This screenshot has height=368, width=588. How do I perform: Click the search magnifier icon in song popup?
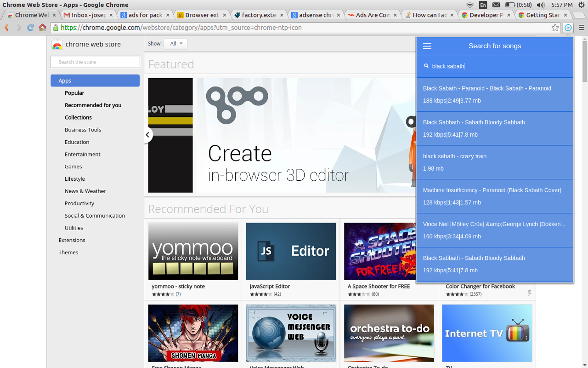(426, 66)
